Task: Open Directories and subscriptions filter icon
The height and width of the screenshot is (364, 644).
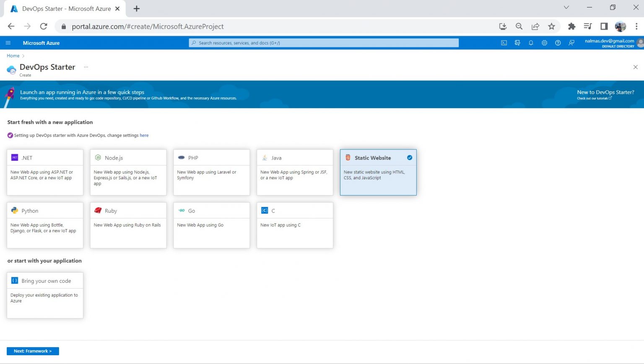Action: (517, 43)
